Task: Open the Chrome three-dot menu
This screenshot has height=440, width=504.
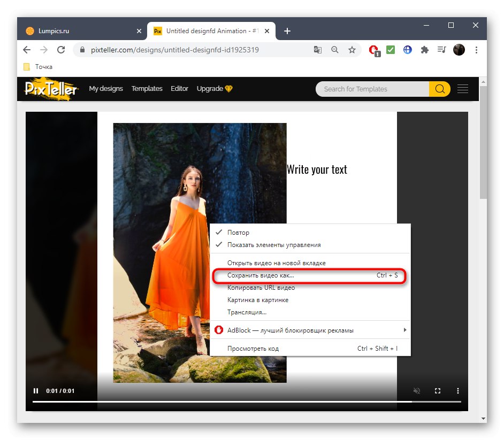Action: click(476, 49)
